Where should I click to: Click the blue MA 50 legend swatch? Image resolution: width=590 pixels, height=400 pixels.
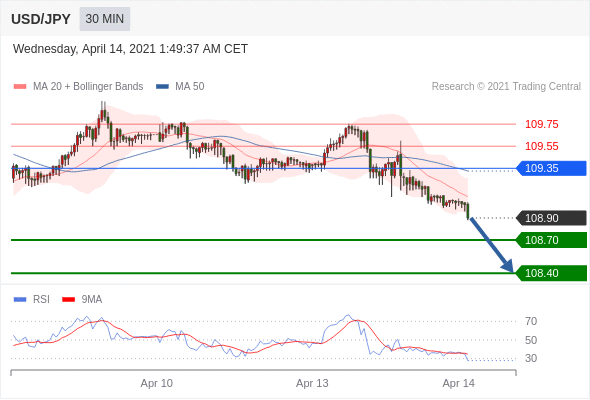(x=162, y=87)
